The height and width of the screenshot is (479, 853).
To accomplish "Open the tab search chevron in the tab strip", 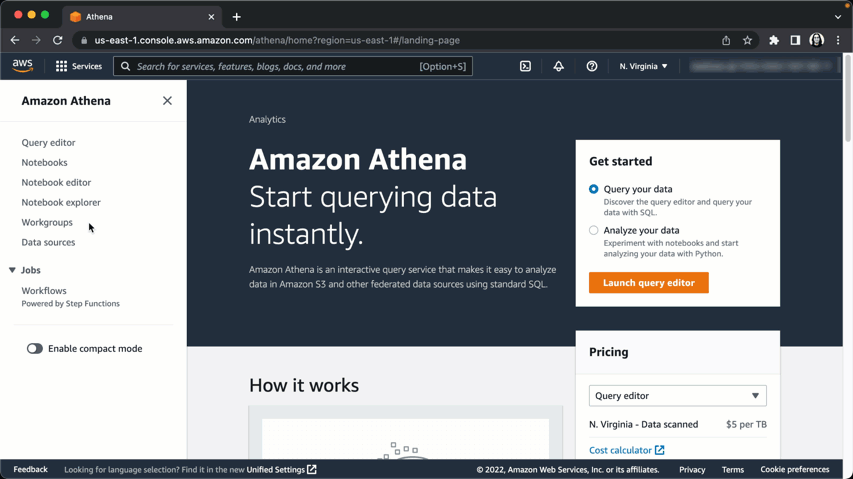I will pyautogui.click(x=838, y=17).
